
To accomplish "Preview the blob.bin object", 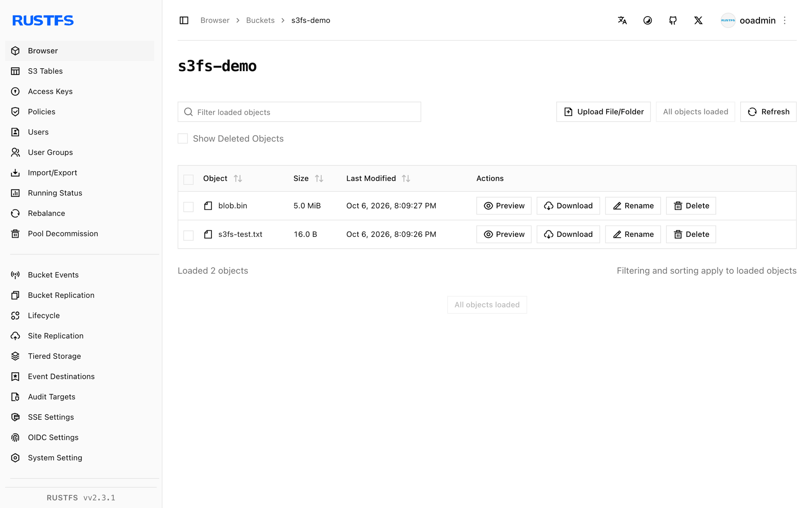I will pos(504,206).
